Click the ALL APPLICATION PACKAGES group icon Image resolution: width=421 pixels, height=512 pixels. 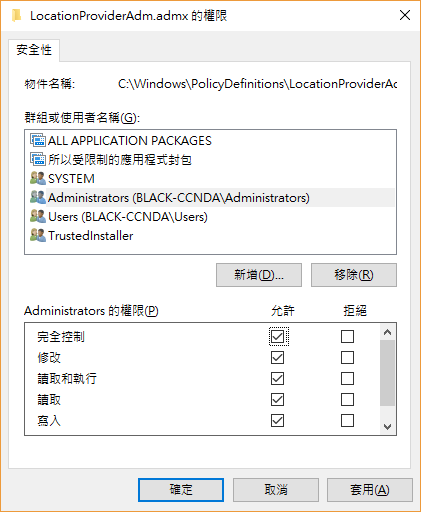point(38,140)
